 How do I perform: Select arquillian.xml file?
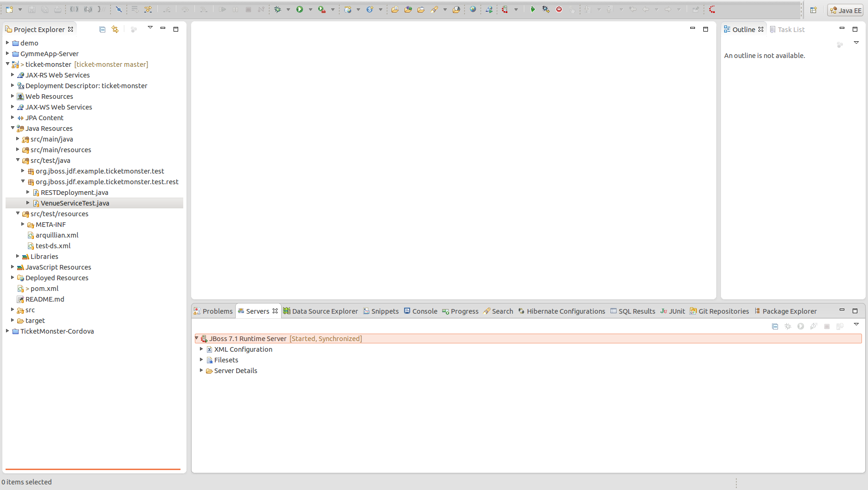point(57,235)
